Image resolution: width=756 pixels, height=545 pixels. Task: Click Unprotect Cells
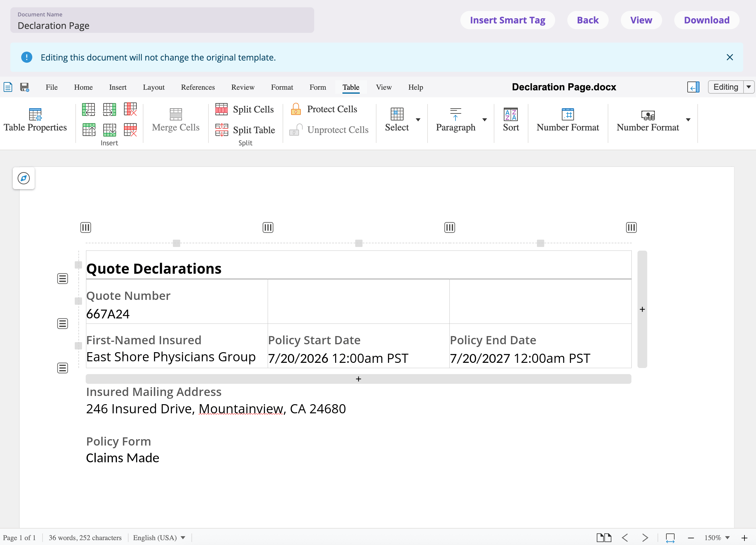click(x=329, y=130)
